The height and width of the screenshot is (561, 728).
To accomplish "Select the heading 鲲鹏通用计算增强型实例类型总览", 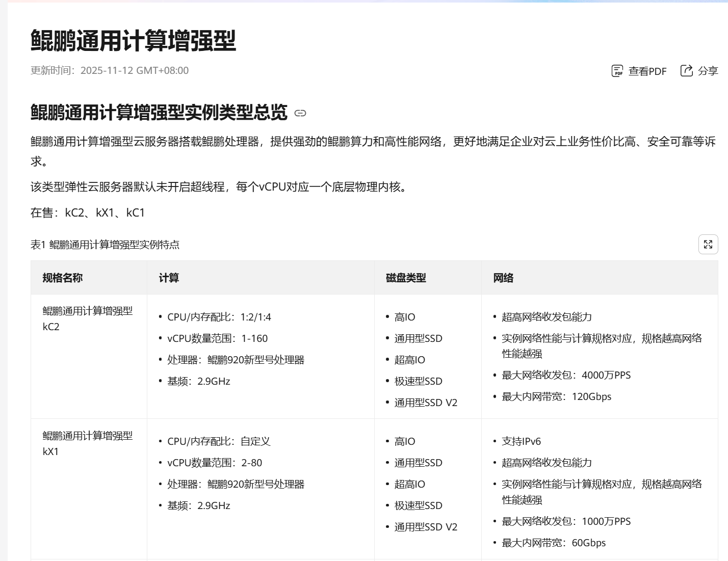I will click(159, 113).
